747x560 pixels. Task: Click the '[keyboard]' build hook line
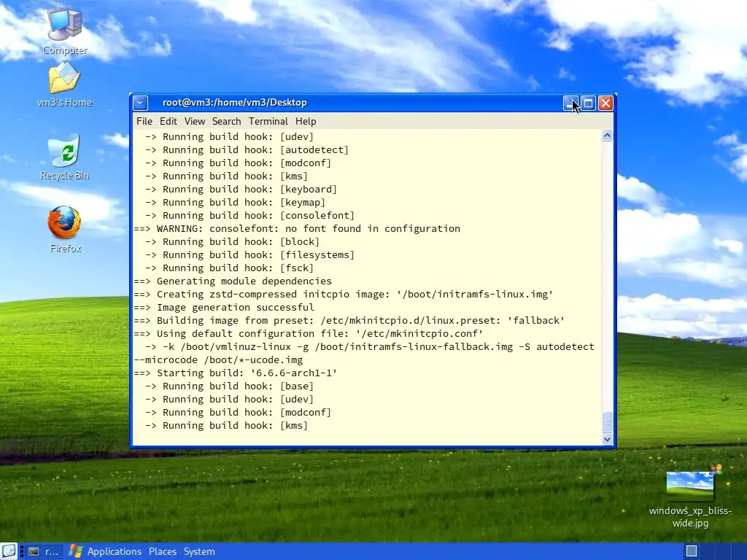point(241,189)
